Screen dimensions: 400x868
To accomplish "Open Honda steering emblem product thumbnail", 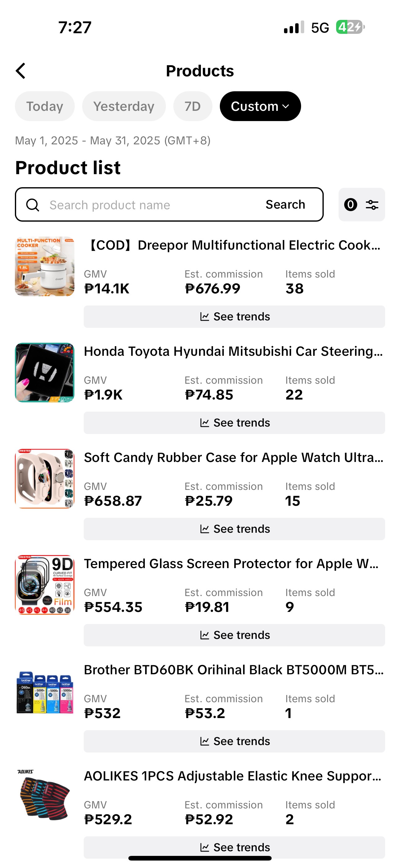I will [x=45, y=372].
